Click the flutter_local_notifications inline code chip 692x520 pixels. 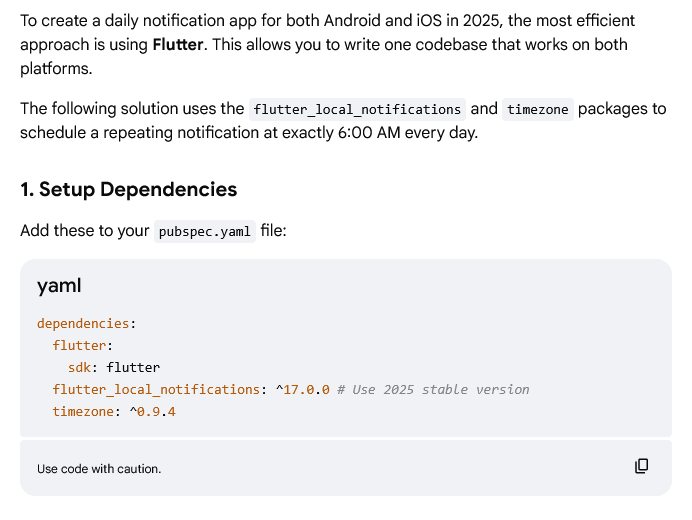357,109
